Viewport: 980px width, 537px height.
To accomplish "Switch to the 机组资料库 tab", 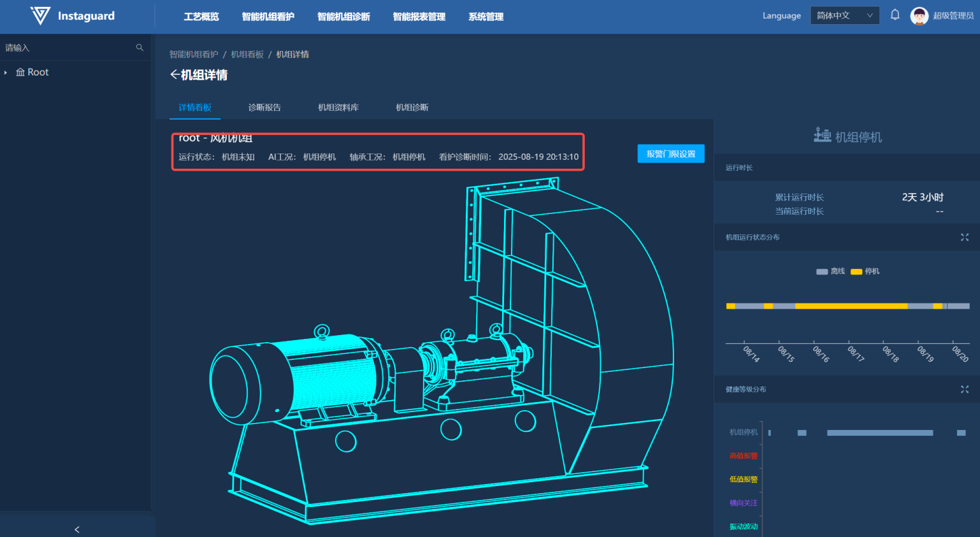I will (x=338, y=108).
